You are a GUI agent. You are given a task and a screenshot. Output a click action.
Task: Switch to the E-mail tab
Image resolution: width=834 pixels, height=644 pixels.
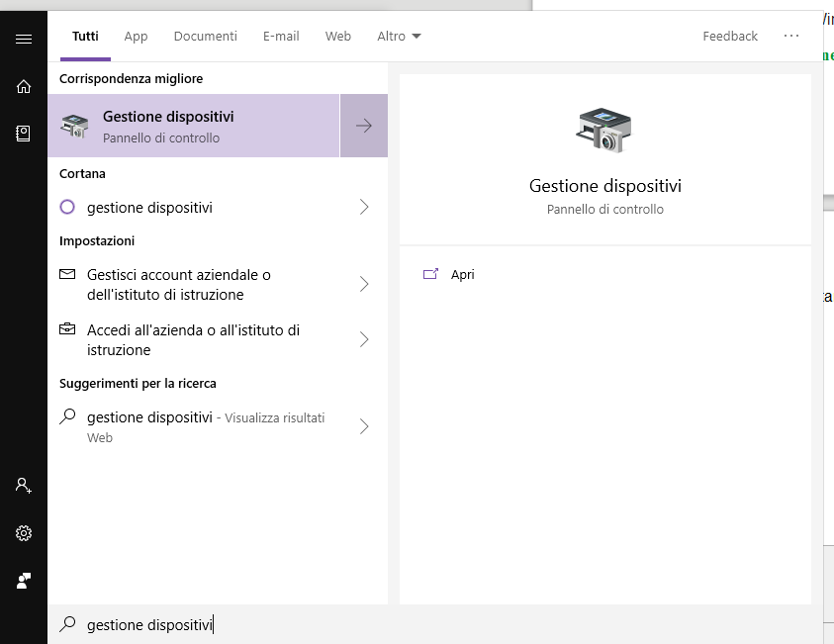pos(281,37)
